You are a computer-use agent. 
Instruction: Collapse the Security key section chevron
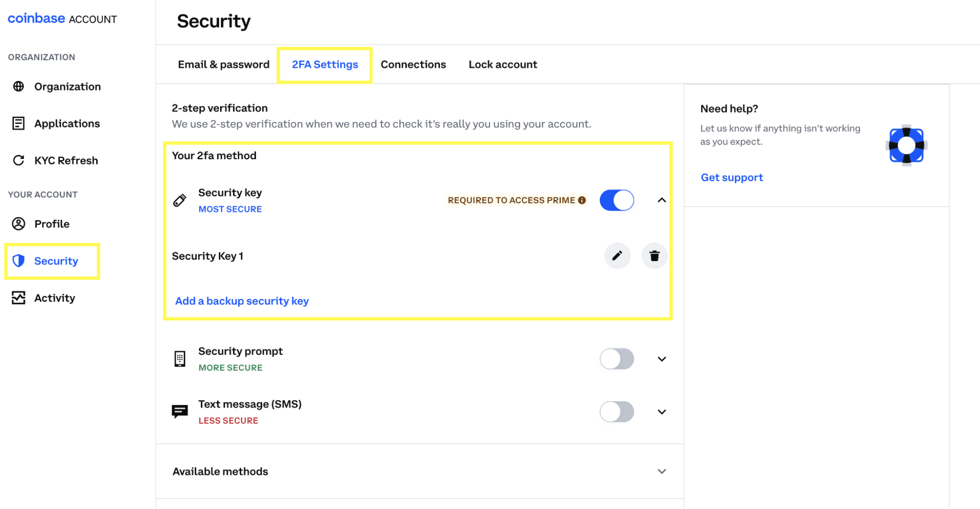(x=661, y=200)
